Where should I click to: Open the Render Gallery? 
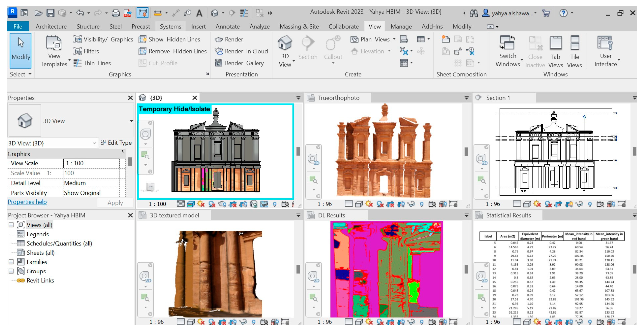[239, 63]
